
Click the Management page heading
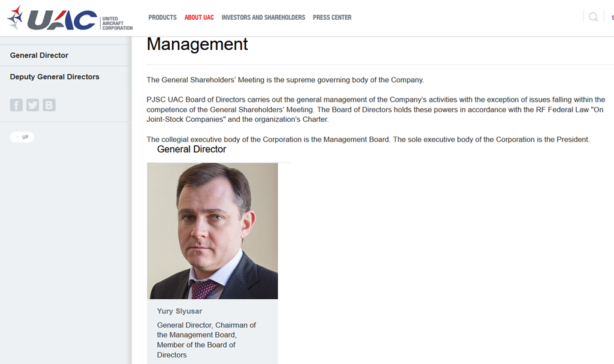pos(197,44)
